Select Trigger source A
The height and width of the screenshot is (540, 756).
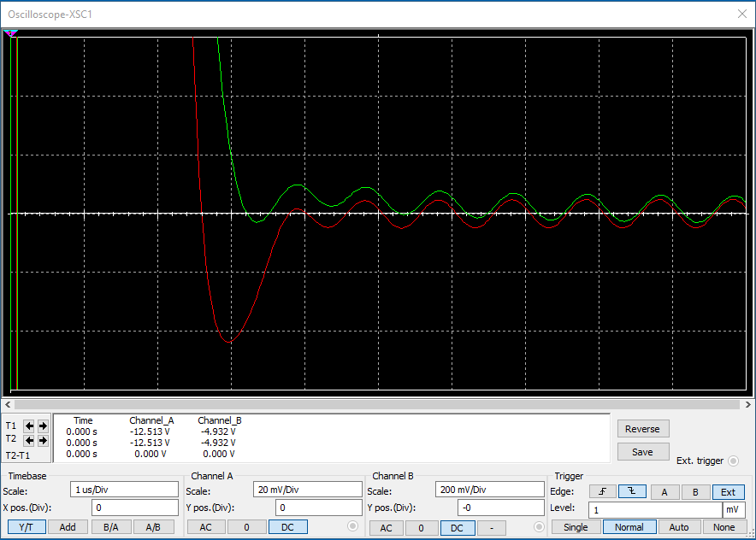pyautogui.click(x=665, y=493)
